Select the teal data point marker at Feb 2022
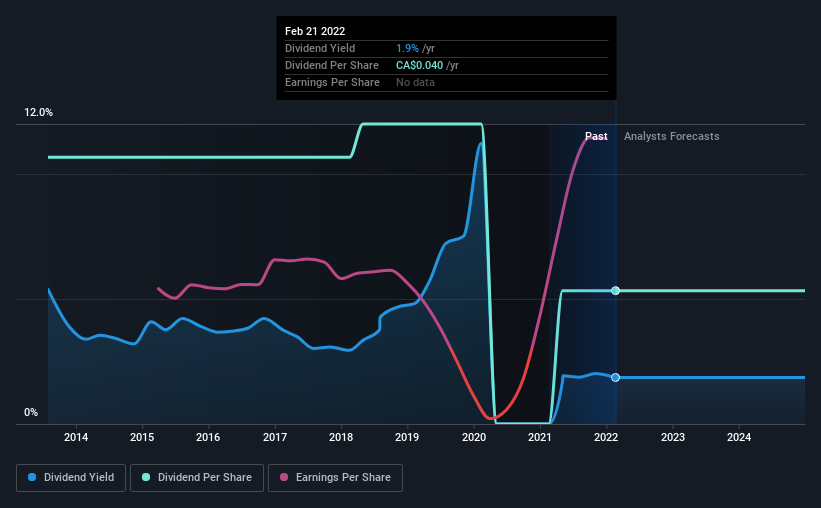The width and height of the screenshot is (821, 508). (x=616, y=291)
